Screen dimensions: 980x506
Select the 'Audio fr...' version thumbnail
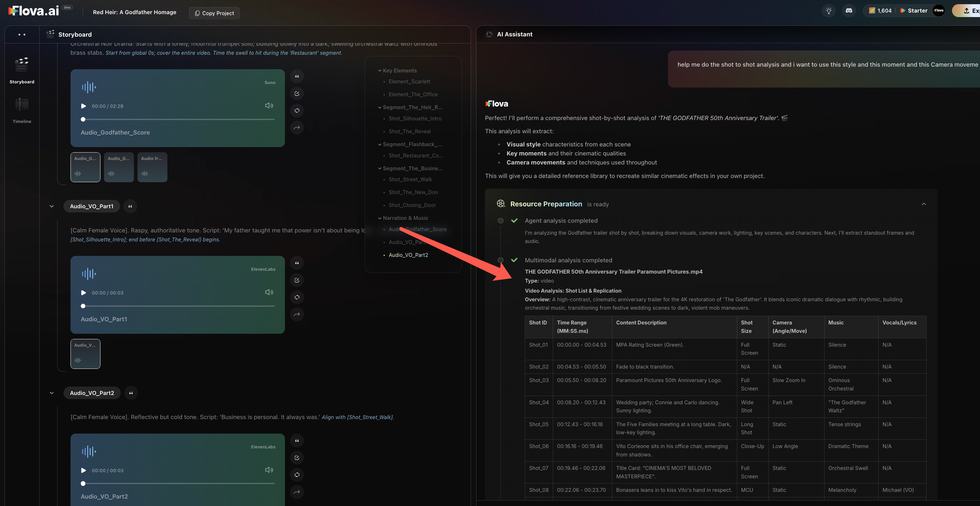[x=152, y=167]
